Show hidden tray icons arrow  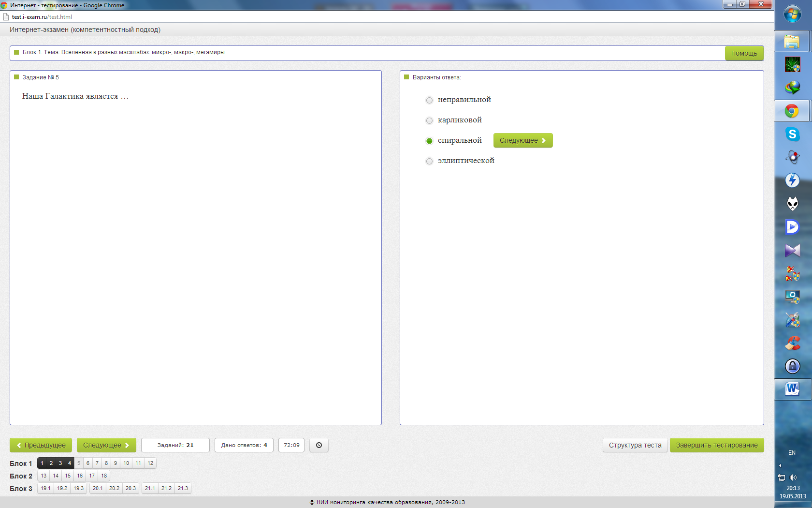(x=780, y=465)
